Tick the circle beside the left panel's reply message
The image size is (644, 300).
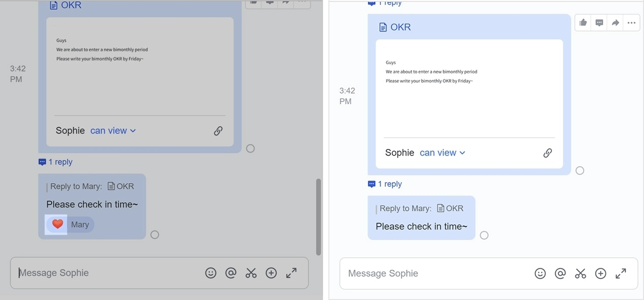coord(154,235)
